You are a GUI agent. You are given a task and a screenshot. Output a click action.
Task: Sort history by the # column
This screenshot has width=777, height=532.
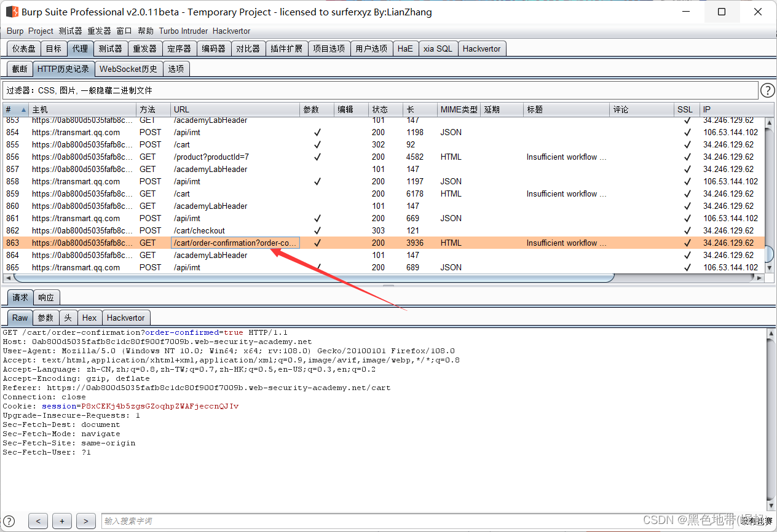click(16, 109)
